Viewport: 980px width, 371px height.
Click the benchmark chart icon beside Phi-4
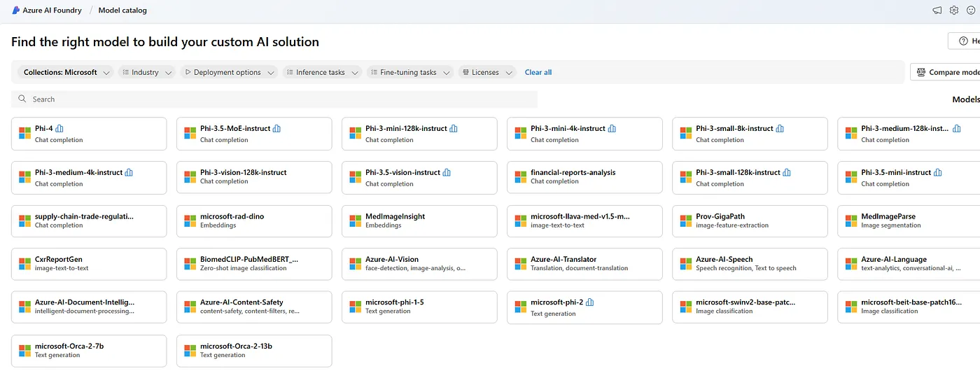(x=59, y=129)
